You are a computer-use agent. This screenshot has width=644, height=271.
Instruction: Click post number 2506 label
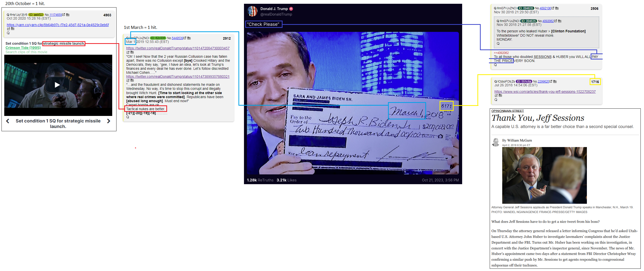pyautogui.click(x=594, y=9)
